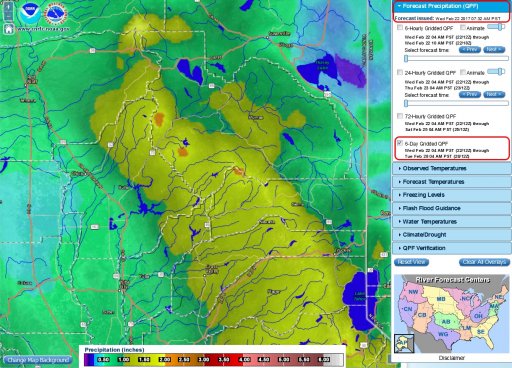Click the Lake Tahoe label on the map

(x=359, y=296)
